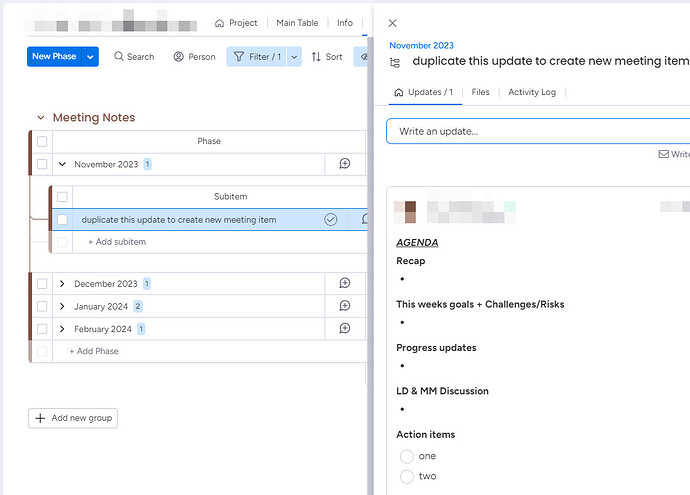Image resolution: width=690 pixels, height=495 pixels.
Task: Click the Phase column header
Action: (209, 141)
